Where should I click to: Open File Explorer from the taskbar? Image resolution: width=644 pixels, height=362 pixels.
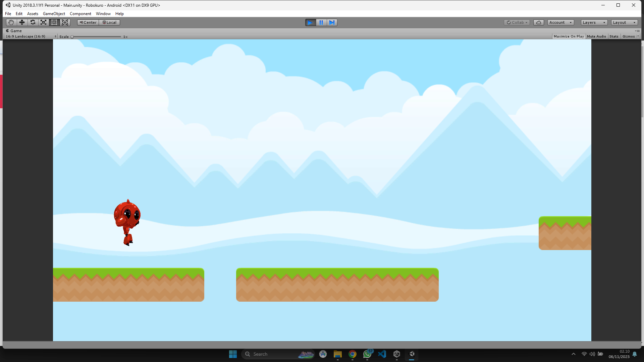[x=338, y=354]
